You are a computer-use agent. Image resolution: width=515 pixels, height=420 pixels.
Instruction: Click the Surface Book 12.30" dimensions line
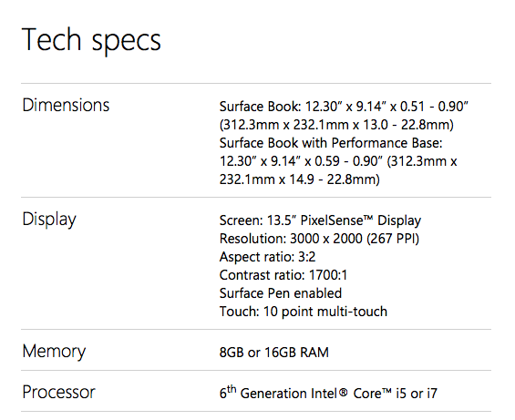pyautogui.click(x=344, y=107)
